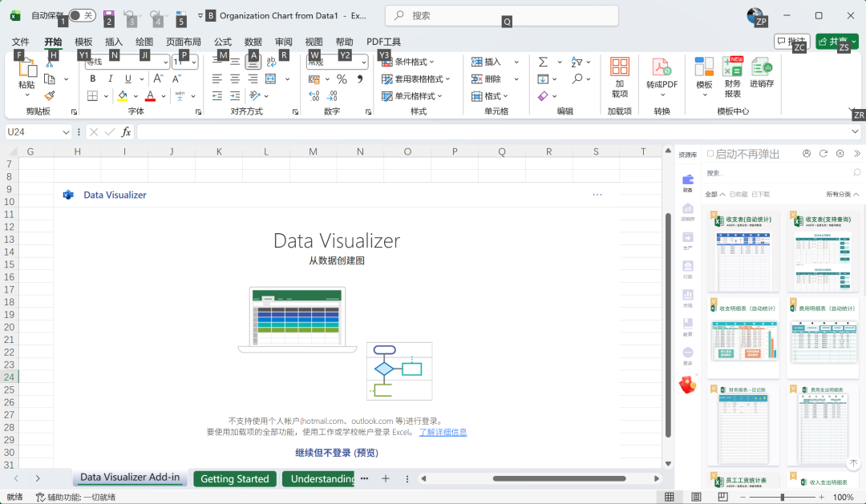The image size is (866, 504).
Task: Click the decrease decimal icon
Action: click(332, 96)
